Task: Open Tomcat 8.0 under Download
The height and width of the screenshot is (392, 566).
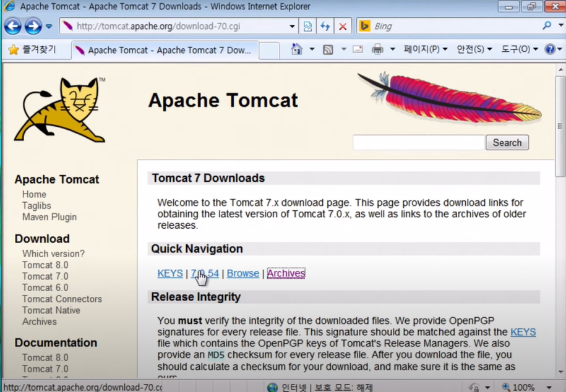Action: (x=45, y=265)
